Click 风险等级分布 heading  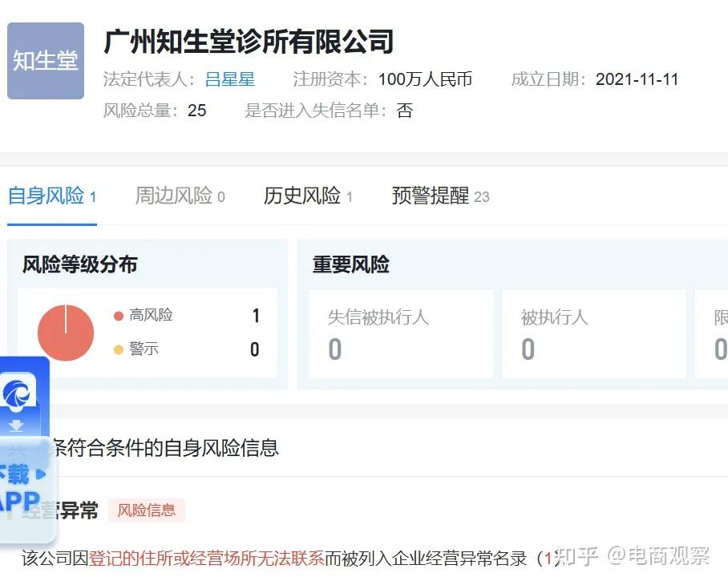pos(80,264)
